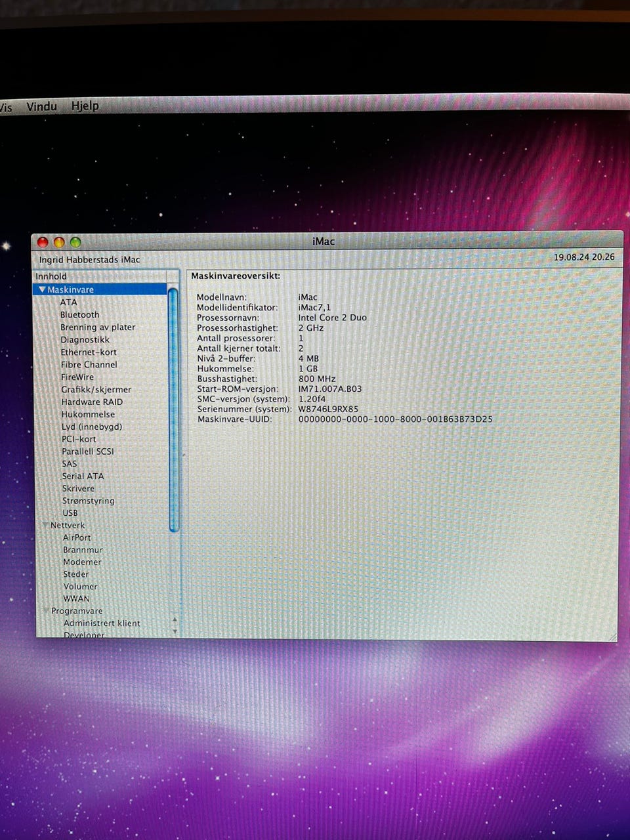630x840 pixels.
Task: Collapse the Programvare section triangle
Action: [x=46, y=610]
